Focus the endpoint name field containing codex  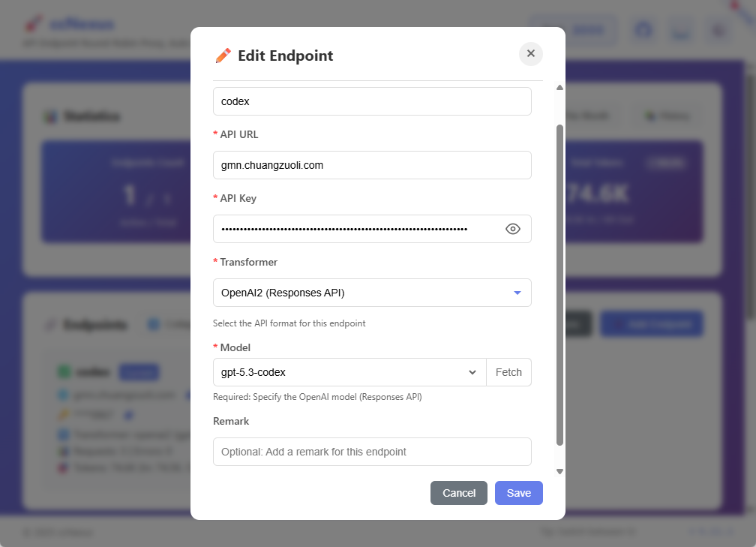click(372, 101)
